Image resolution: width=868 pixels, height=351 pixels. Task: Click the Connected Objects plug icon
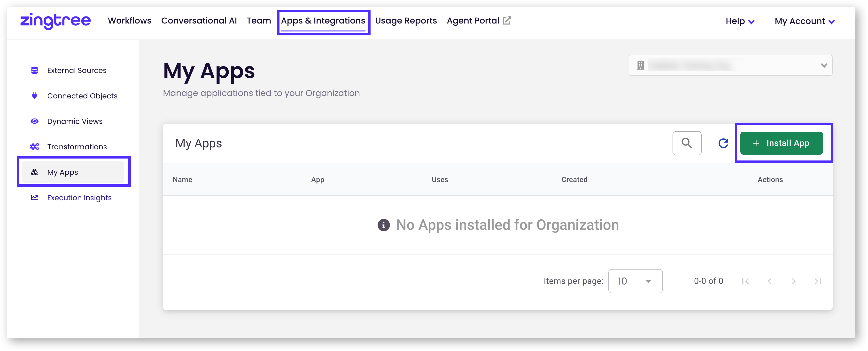click(34, 96)
